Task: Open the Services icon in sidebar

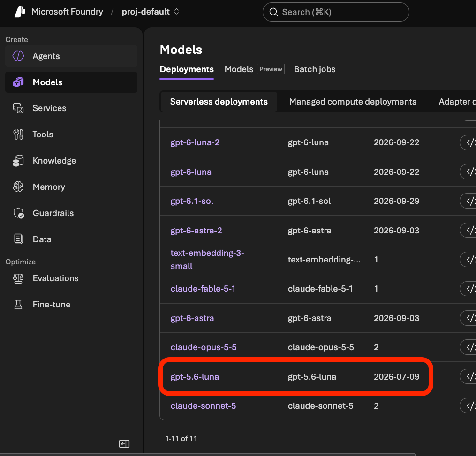Action: click(18, 108)
